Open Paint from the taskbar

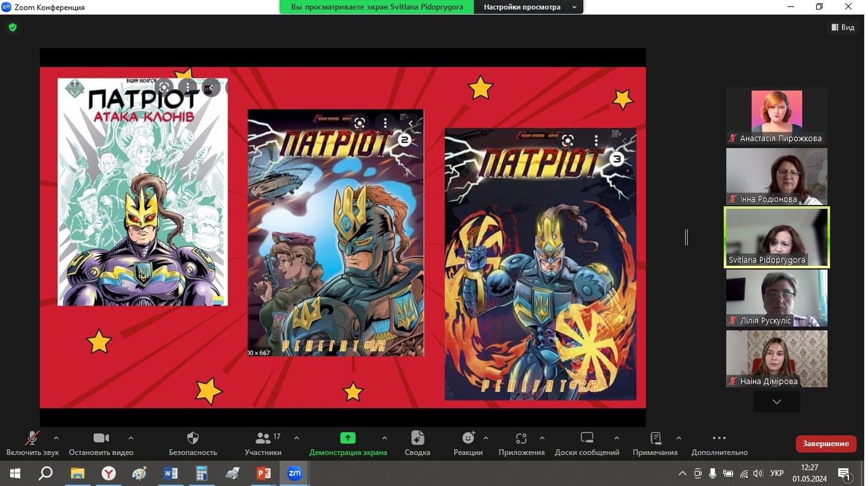pyautogui.click(x=139, y=473)
